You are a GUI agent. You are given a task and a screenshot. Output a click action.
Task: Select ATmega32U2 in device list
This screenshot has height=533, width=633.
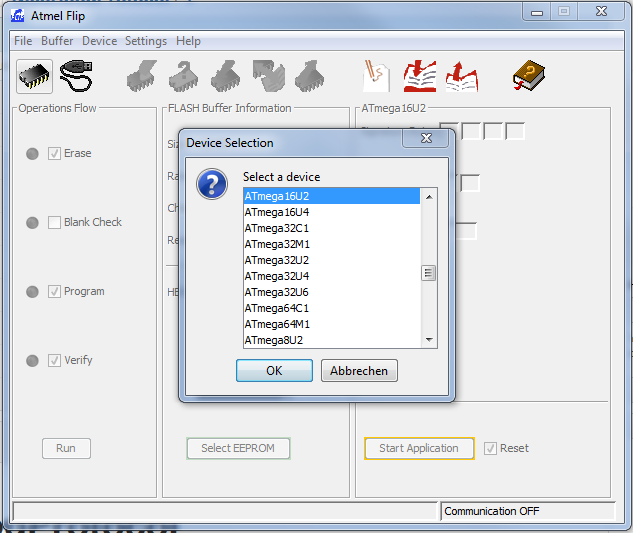(331, 260)
